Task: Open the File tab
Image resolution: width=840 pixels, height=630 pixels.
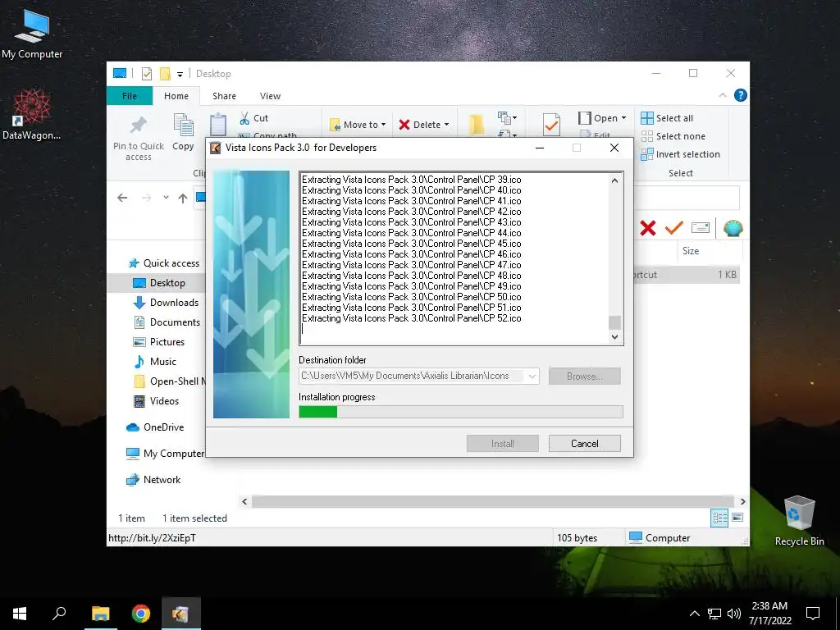Action: (x=129, y=96)
